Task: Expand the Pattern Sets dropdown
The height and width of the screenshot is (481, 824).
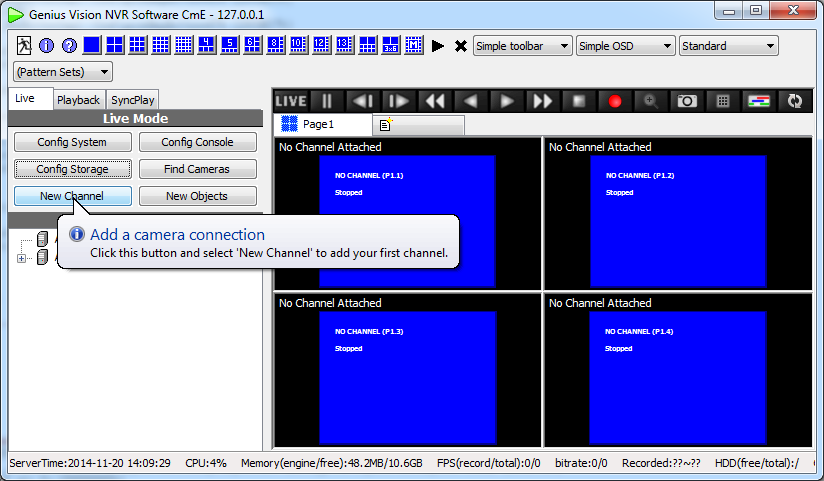Action: coord(63,72)
